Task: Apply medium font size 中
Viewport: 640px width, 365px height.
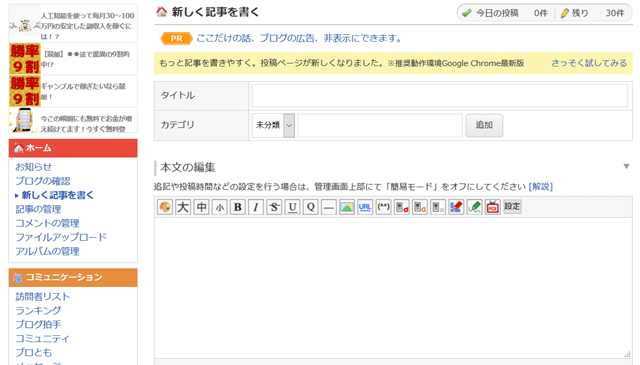Action: pos(202,207)
